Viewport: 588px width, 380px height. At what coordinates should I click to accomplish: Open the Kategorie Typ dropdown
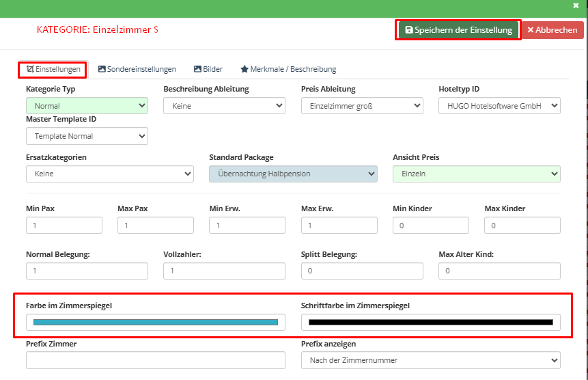pyautogui.click(x=87, y=106)
